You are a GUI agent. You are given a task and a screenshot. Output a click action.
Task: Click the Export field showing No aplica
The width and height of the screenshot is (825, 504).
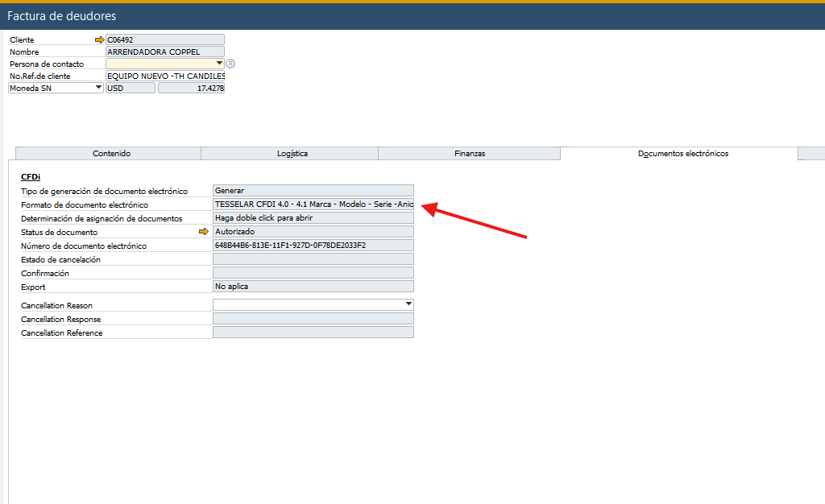tap(313, 286)
